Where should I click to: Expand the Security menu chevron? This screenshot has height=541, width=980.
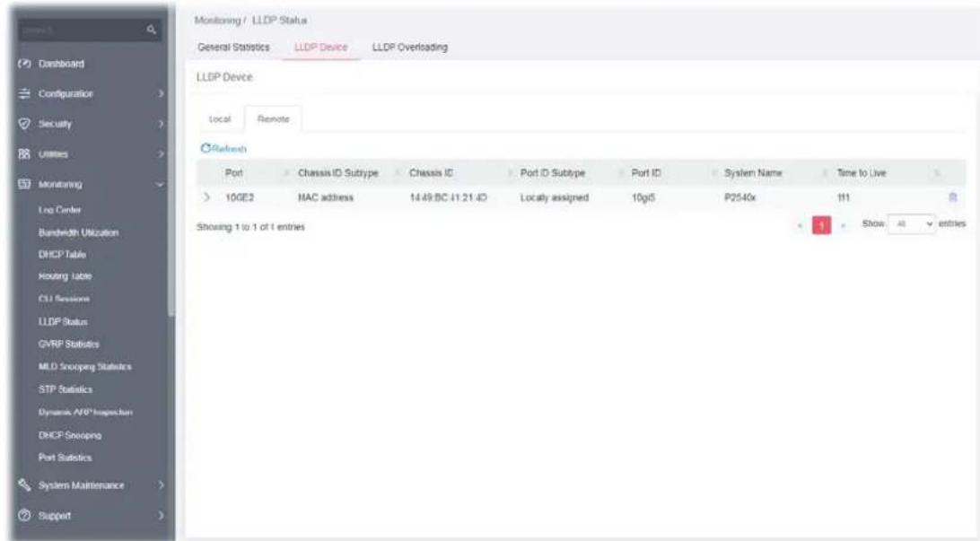point(161,124)
